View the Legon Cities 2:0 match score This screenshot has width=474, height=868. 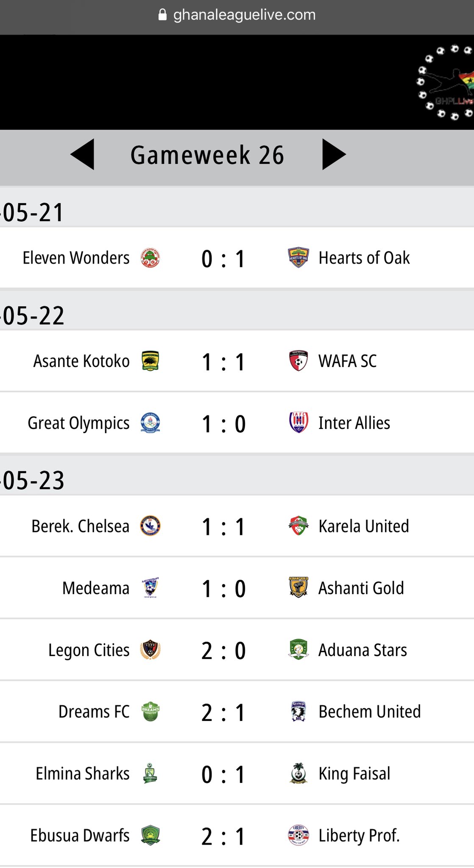[x=223, y=651]
